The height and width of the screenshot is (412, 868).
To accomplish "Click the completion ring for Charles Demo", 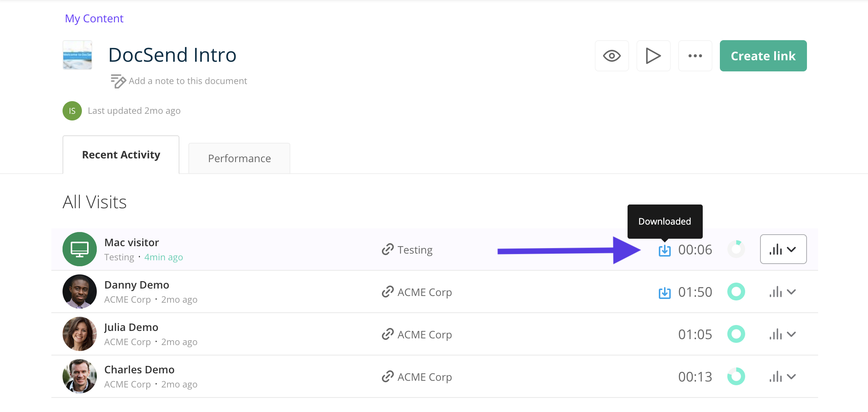I will click(x=736, y=376).
